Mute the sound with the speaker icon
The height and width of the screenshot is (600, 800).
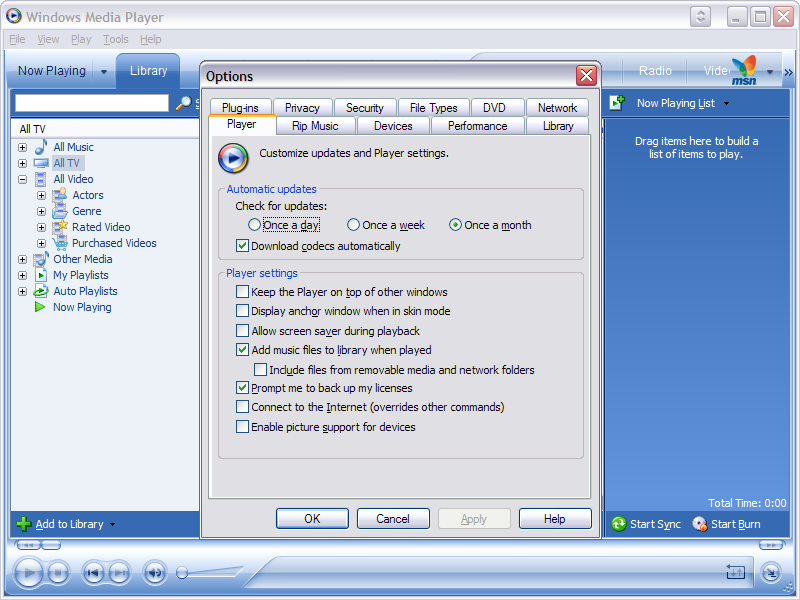(x=155, y=573)
